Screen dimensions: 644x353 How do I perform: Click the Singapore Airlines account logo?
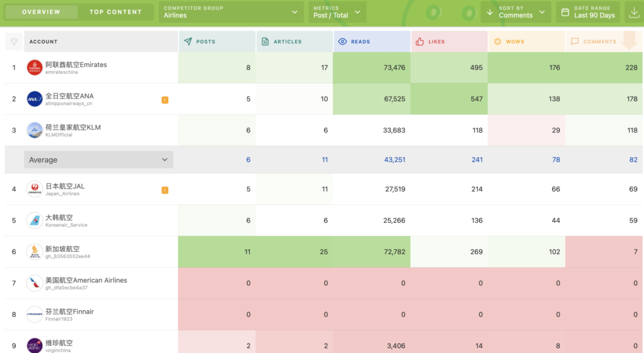(35, 252)
